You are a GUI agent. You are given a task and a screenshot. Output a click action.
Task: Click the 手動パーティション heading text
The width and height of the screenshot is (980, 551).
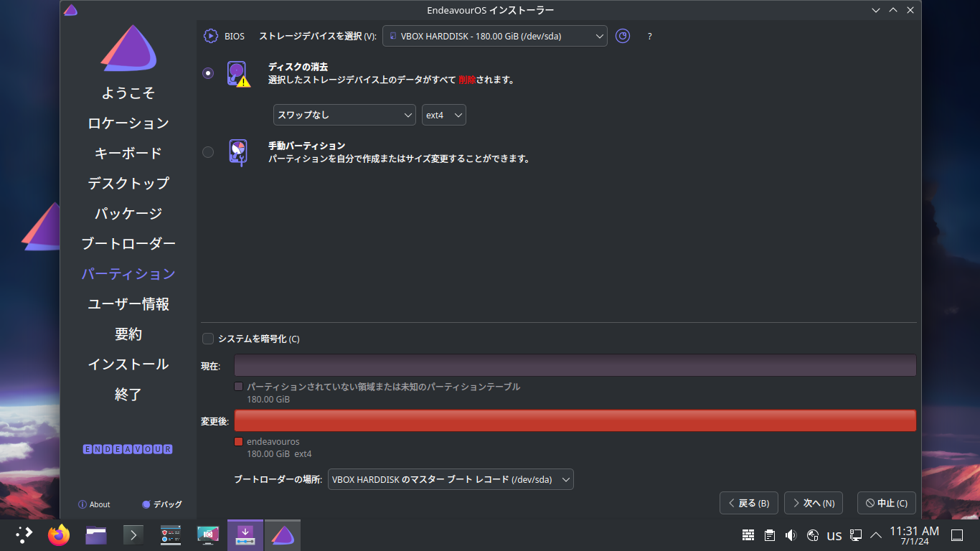tap(307, 146)
